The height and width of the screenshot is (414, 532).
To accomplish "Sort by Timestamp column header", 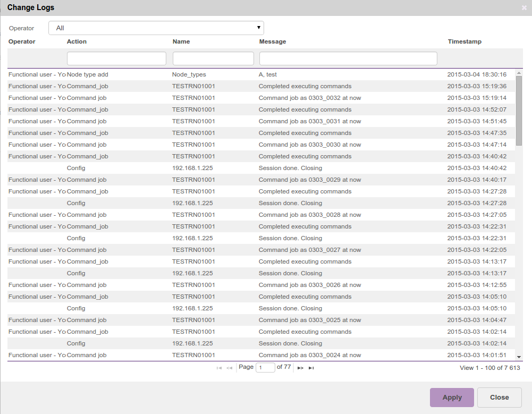I will click(x=465, y=41).
